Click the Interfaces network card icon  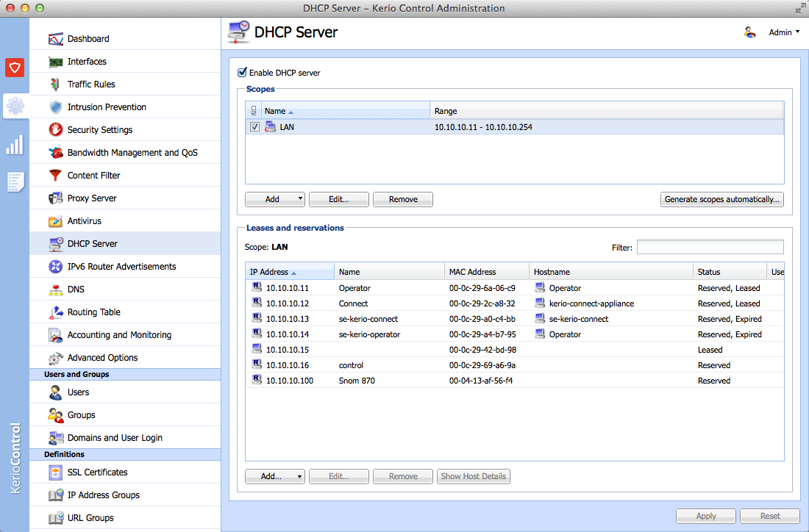tap(56, 62)
